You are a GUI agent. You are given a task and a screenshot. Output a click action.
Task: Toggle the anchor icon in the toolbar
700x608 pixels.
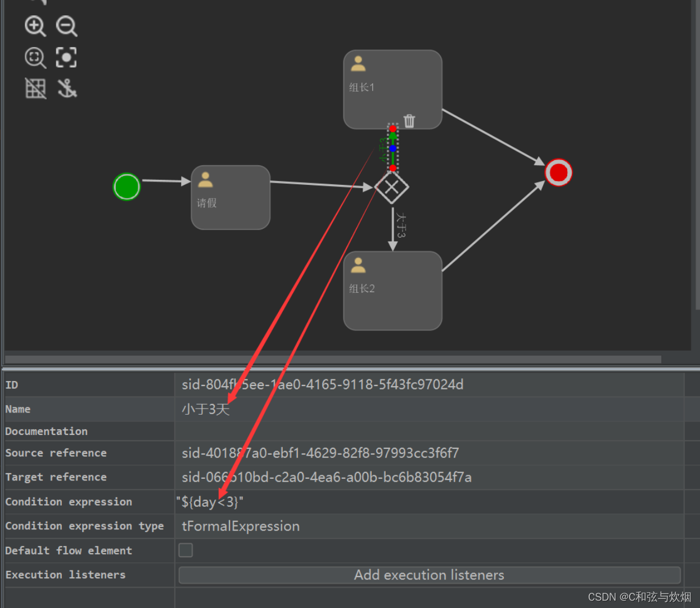click(x=66, y=88)
